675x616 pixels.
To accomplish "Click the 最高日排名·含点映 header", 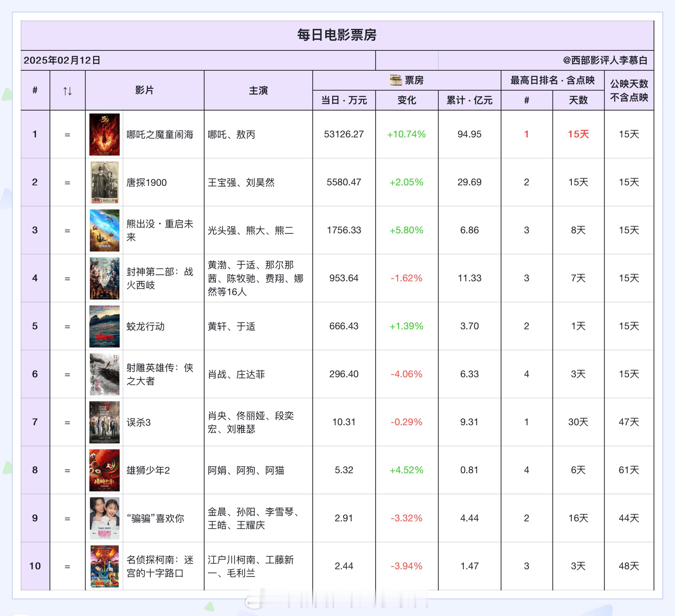I will pyautogui.click(x=552, y=80).
